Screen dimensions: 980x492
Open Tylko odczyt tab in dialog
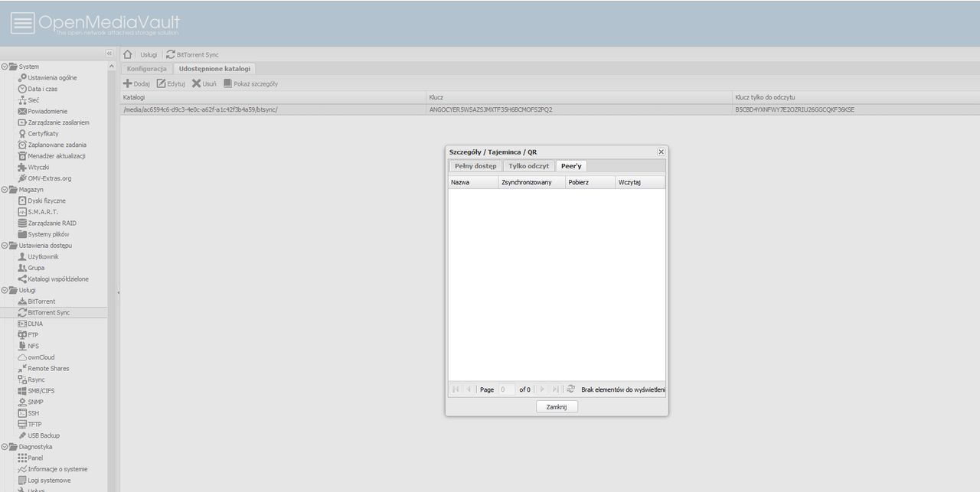[x=528, y=166]
